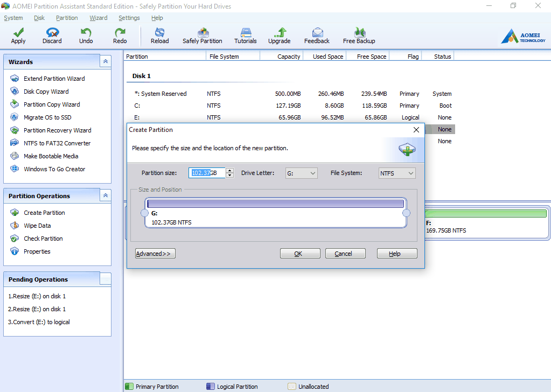Open the Wizard menu
Viewport: 551px width, 392px height.
98,18
